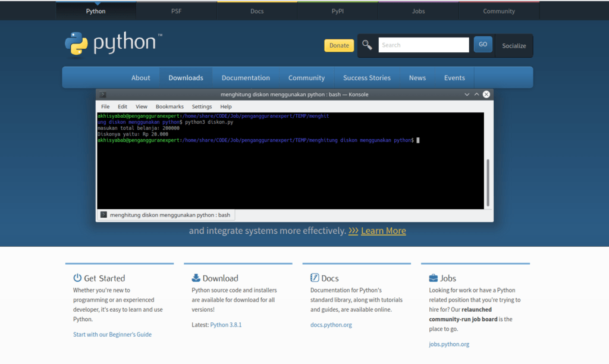Follow the Learn More link

pos(384,231)
